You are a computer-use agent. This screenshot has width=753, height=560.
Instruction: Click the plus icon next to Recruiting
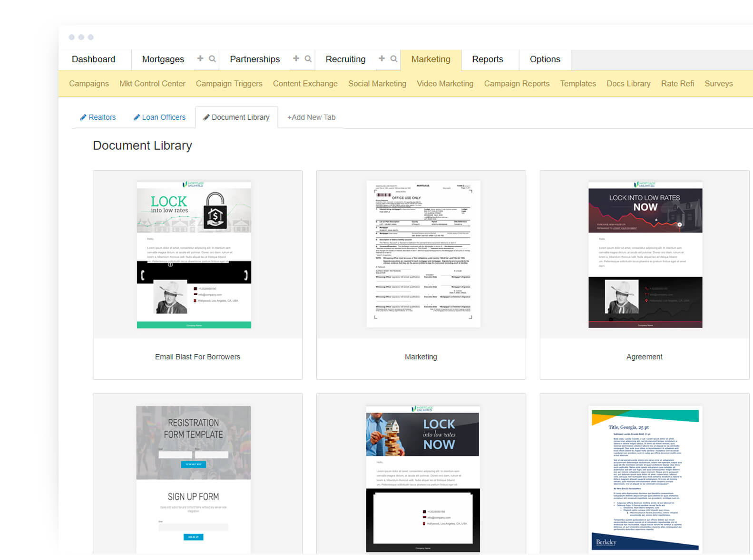pos(381,58)
